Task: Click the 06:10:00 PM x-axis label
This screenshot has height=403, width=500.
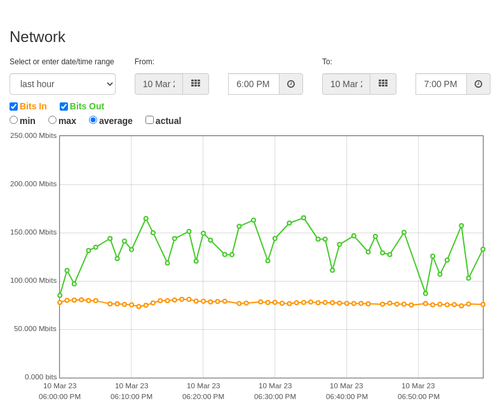Action: click(131, 397)
